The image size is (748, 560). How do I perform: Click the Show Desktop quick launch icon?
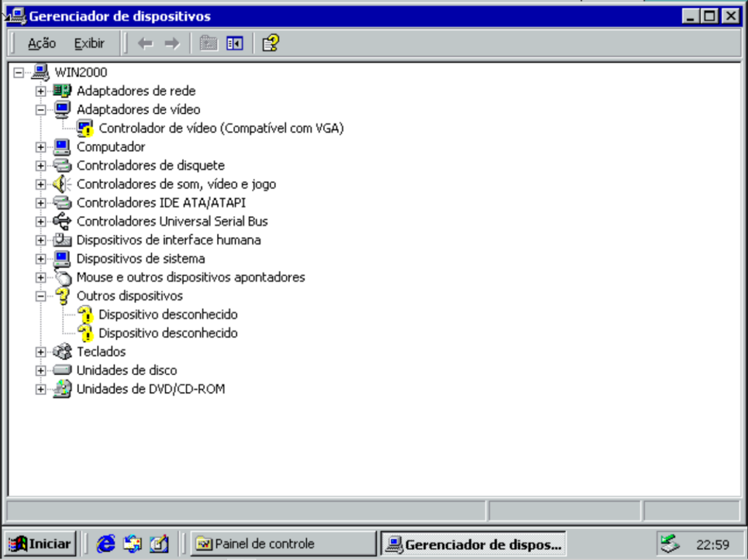pos(159,543)
